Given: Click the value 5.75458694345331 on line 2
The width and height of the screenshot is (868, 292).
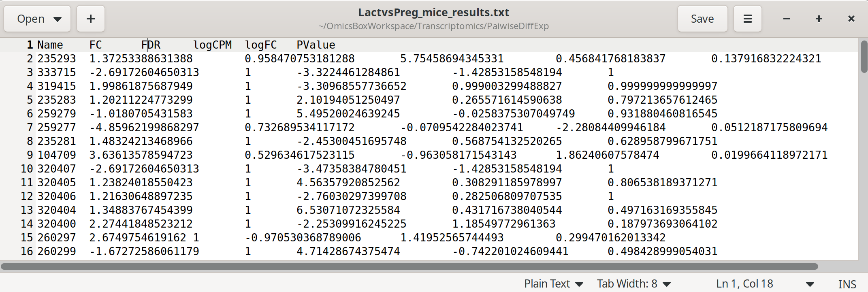Looking at the screenshot, I should click(452, 59).
